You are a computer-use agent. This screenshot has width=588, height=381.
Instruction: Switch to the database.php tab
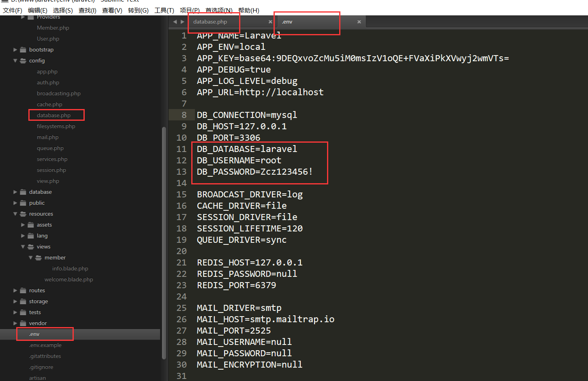click(210, 22)
